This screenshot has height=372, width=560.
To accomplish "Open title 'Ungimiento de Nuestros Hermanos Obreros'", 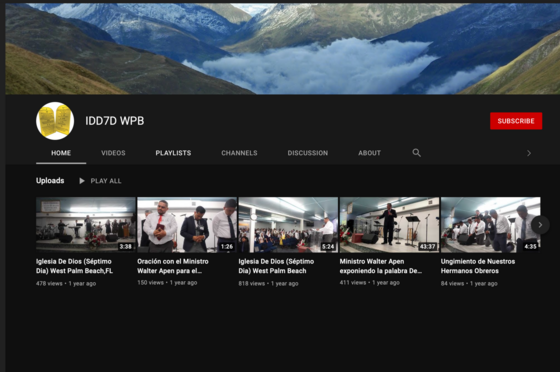I will coord(478,266).
